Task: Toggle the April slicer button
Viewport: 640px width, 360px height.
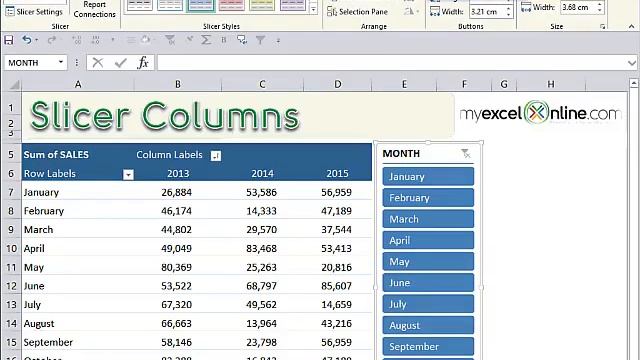Action: pos(428,240)
